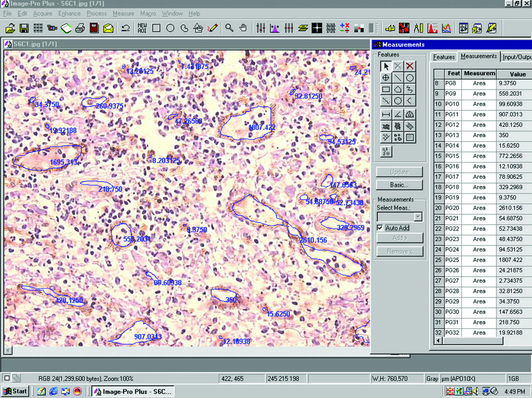Click the Update button
The height and width of the screenshot is (398, 532).
coord(400,172)
